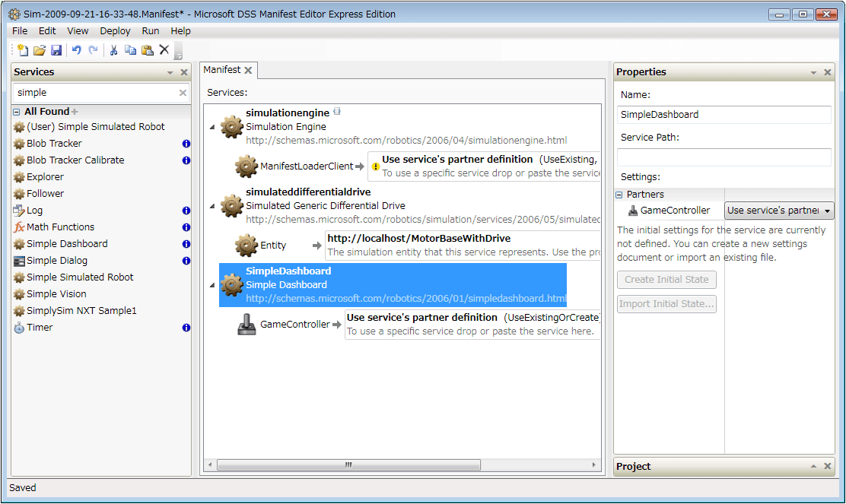Image resolution: width=846 pixels, height=504 pixels.
Task: Click the info icon beside Log
Action: (x=186, y=211)
